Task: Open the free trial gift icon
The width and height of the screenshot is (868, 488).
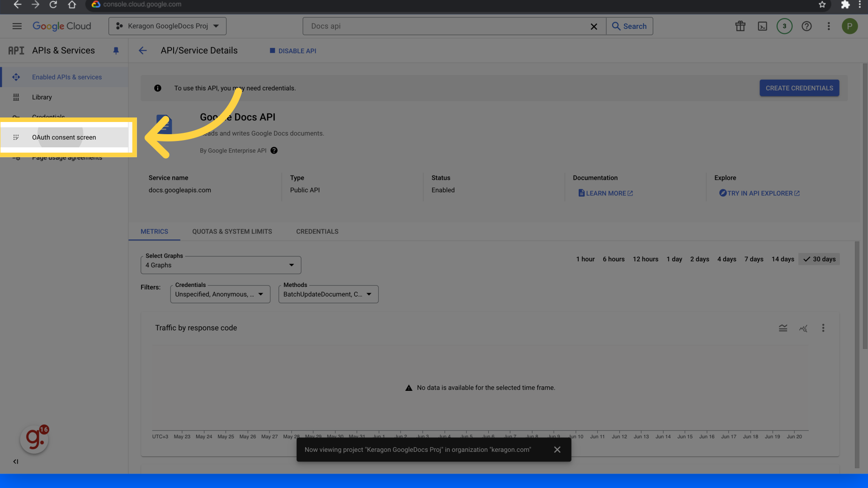Action: point(740,26)
